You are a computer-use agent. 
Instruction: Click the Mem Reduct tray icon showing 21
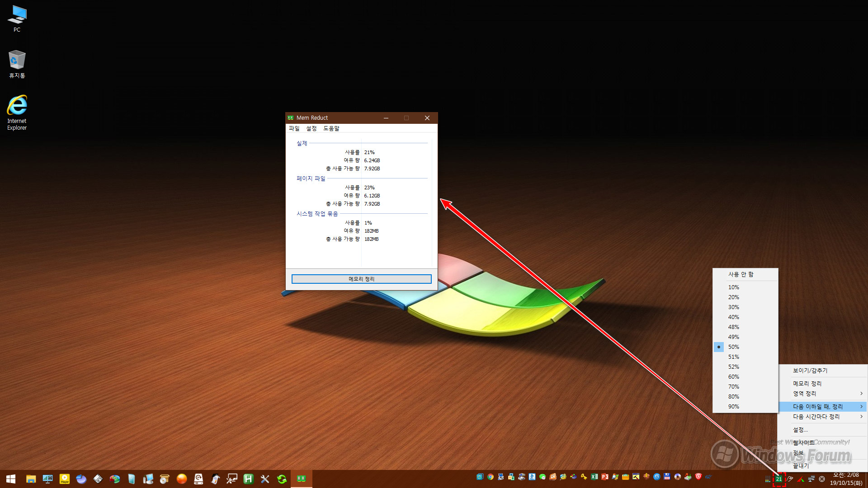click(779, 479)
